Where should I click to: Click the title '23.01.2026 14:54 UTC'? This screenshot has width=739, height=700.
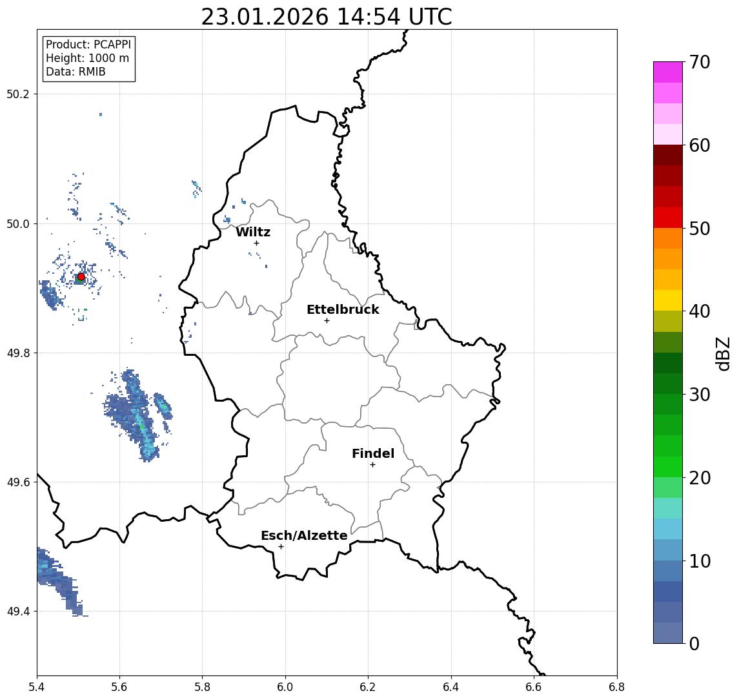click(326, 17)
